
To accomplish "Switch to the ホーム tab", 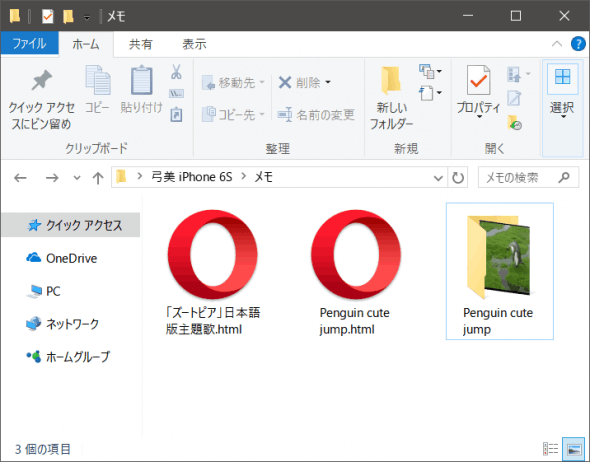I will [x=86, y=44].
